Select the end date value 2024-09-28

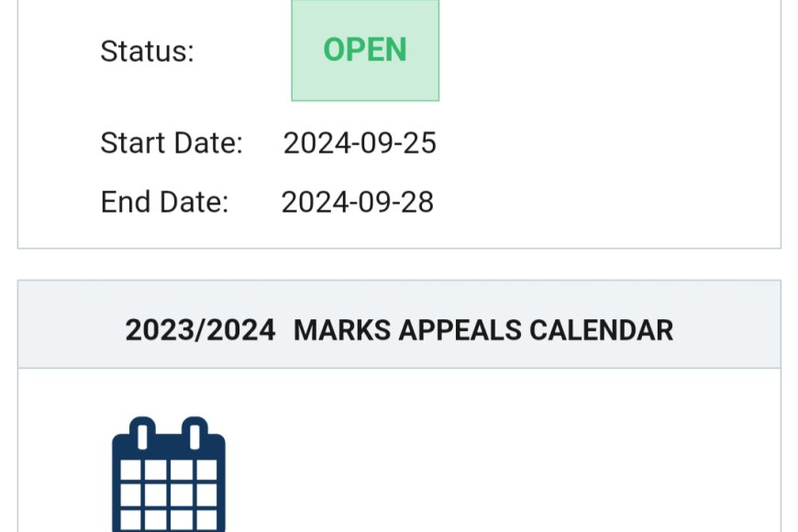pos(357,202)
